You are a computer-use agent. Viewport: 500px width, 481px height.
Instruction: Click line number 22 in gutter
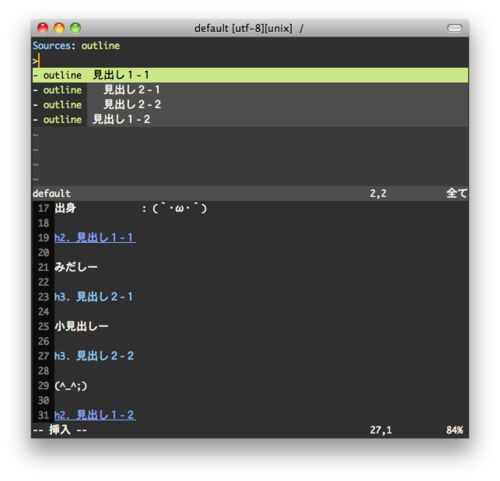(x=44, y=282)
